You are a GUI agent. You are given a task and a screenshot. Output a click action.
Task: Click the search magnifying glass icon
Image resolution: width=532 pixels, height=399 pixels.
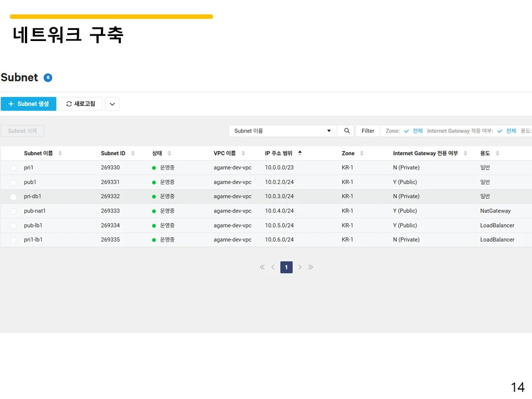[347, 131]
